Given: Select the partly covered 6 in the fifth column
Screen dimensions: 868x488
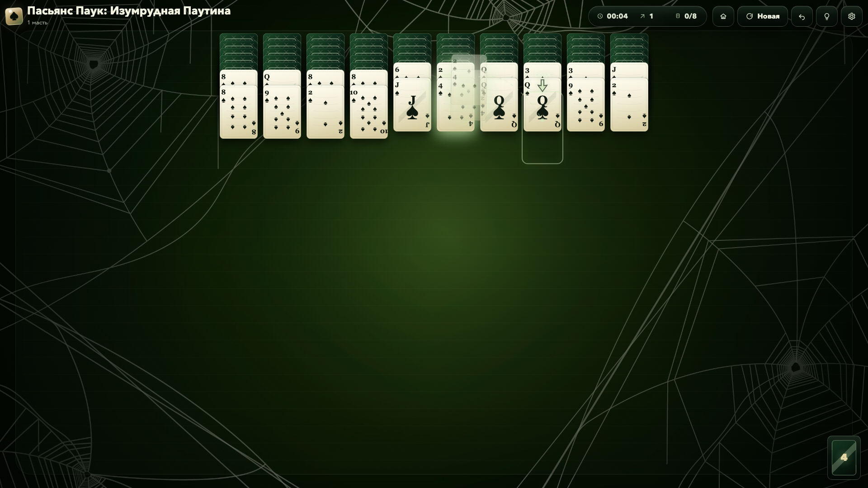Looking at the screenshot, I should pyautogui.click(x=412, y=70).
